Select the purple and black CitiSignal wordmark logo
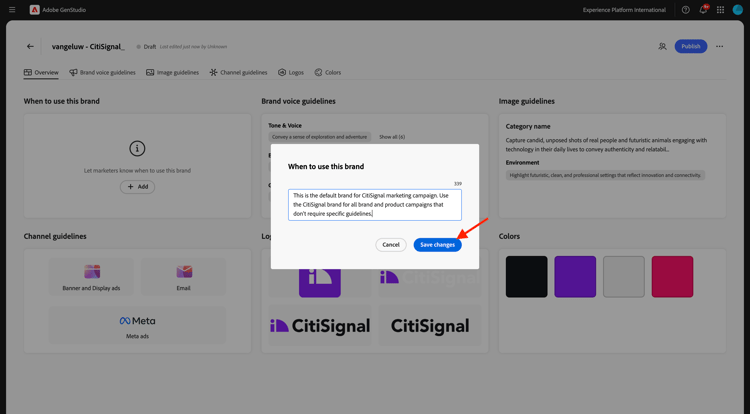The image size is (750, 414). pos(320,326)
